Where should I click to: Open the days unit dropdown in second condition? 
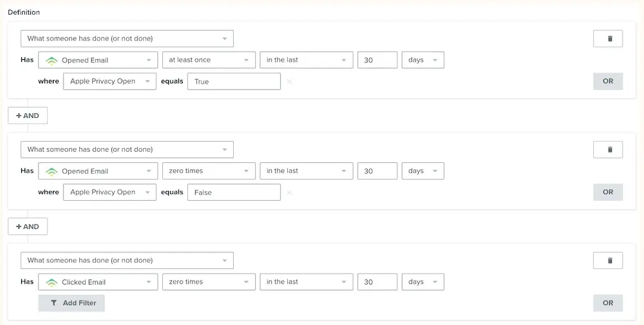point(422,171)
